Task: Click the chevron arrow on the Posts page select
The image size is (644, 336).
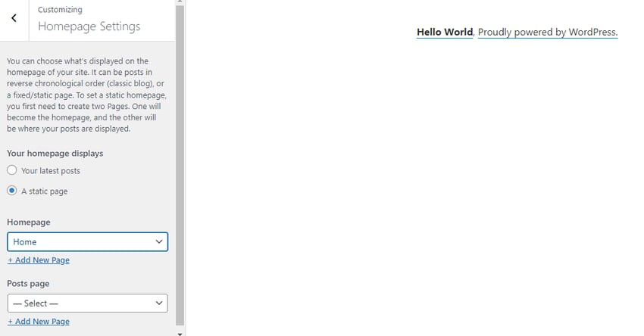Action: (159, 303)
